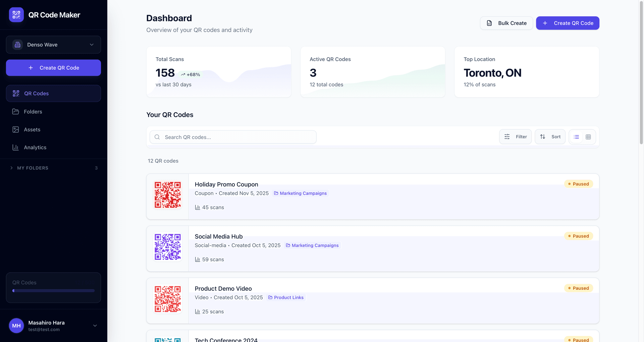
Task: Toggle Paused status on Holiday Promo Coupon
Action: pos(578,184)
